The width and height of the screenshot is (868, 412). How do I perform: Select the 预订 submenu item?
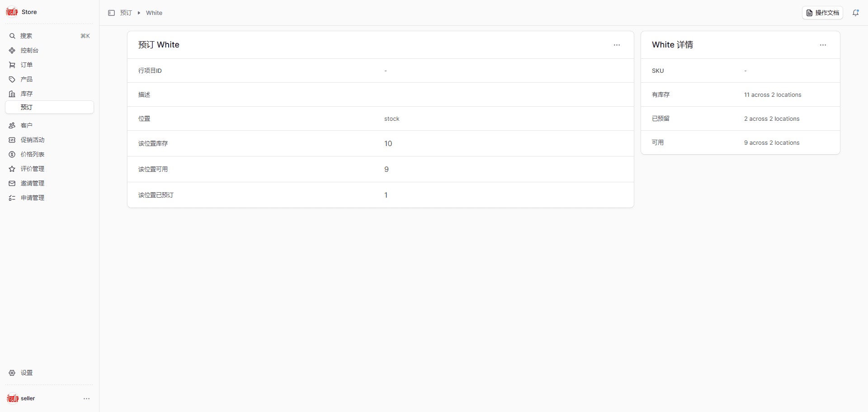27,108
